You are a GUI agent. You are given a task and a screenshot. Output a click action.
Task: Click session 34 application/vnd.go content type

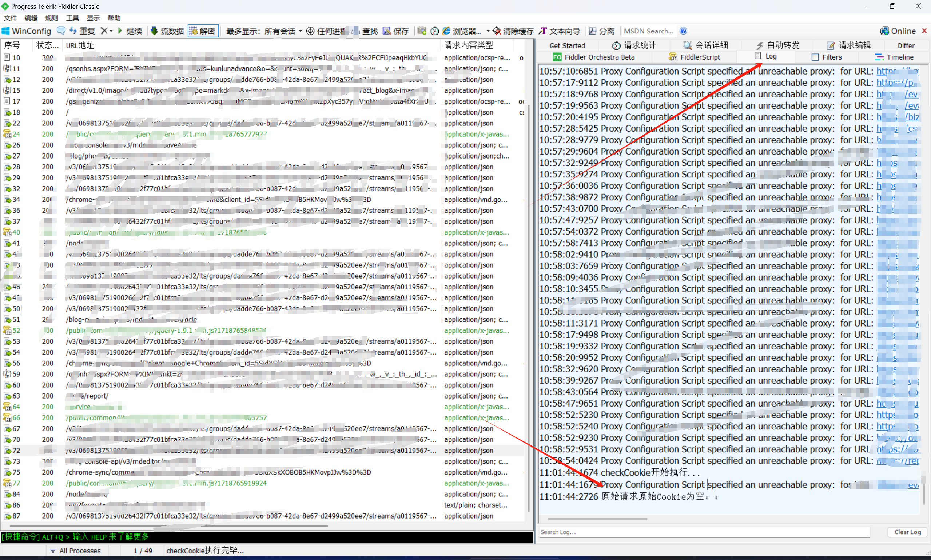pyautogui.click(x=476, y=200)
